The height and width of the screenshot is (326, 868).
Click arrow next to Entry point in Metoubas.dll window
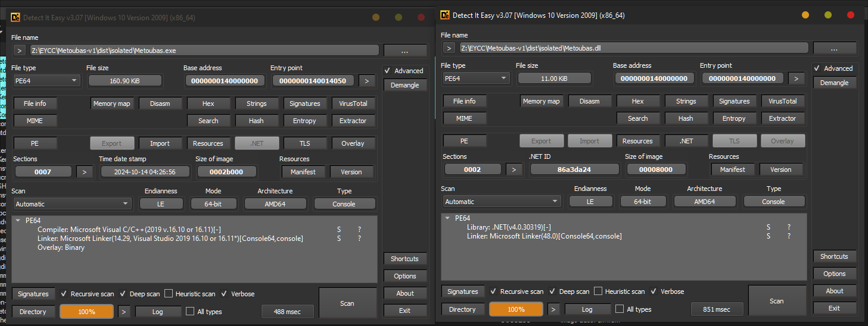(x=797, y=78)
